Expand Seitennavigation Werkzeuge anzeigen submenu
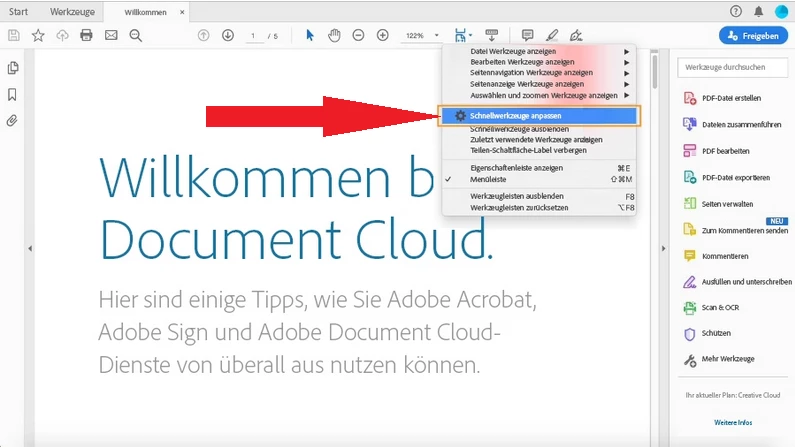The height and width of the screenshot is (447, 795). [x=539, y=72]
